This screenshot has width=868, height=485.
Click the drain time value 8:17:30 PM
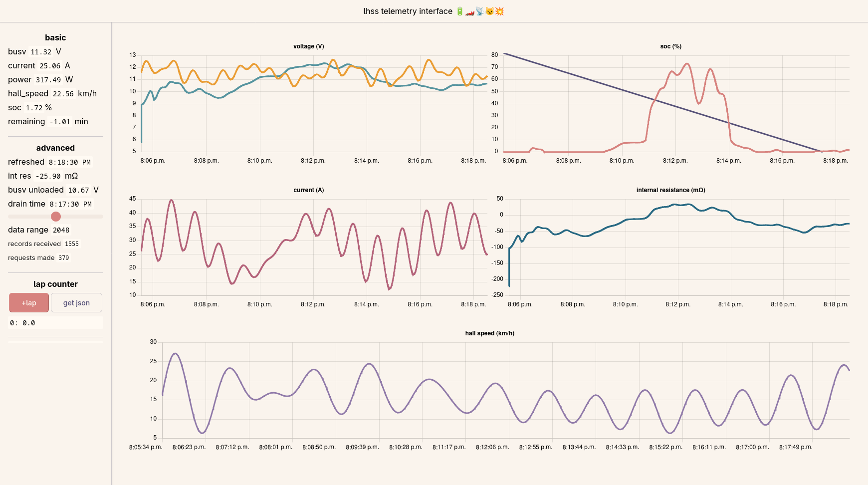[70, 204]
